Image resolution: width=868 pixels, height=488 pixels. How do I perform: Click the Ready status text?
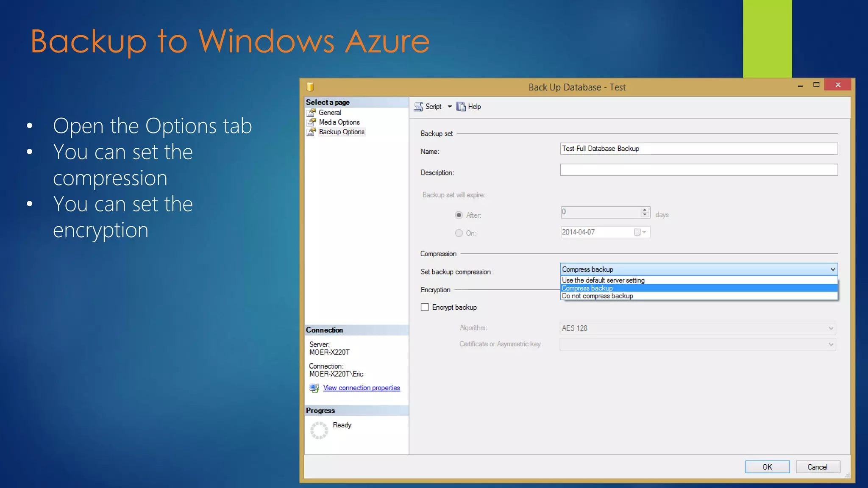[x=342, y=425]
